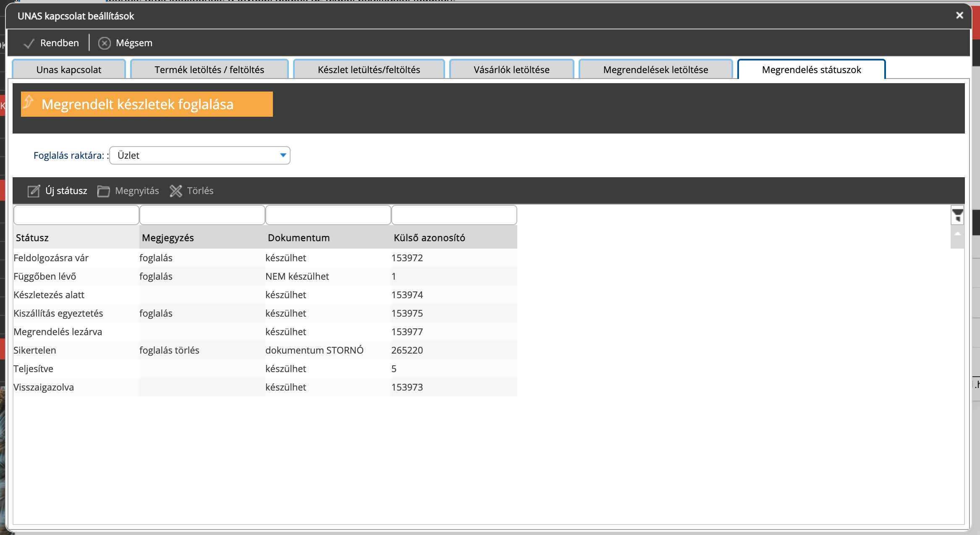Click the filter funnel icon
980x535 pixels.
957,215
